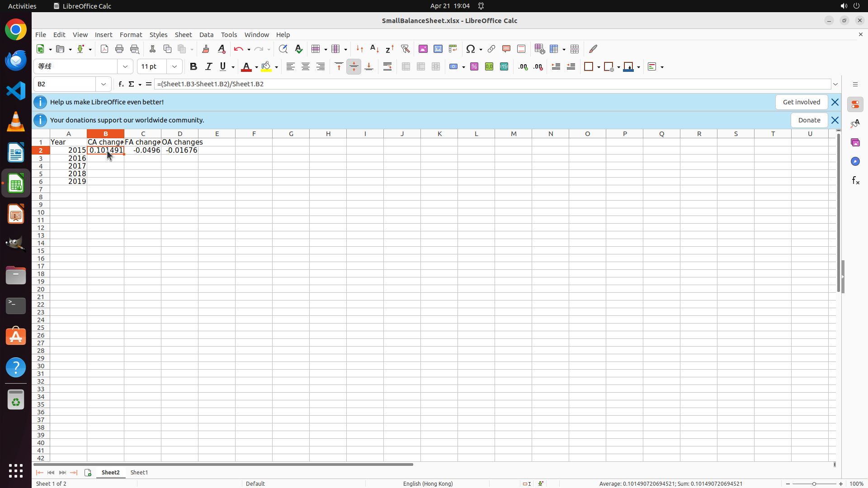Click the AutoFilter icon

405,49
